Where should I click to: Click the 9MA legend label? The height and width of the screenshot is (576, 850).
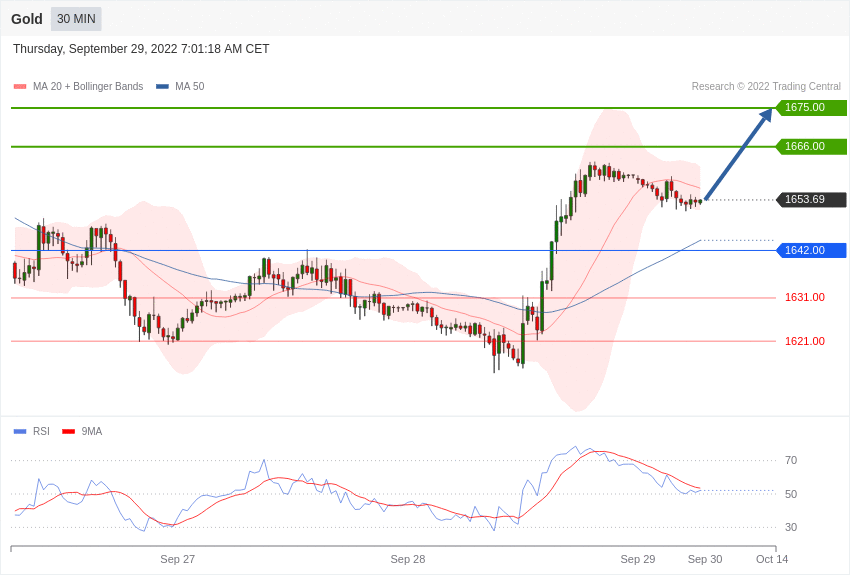click(x=92, y=431)
